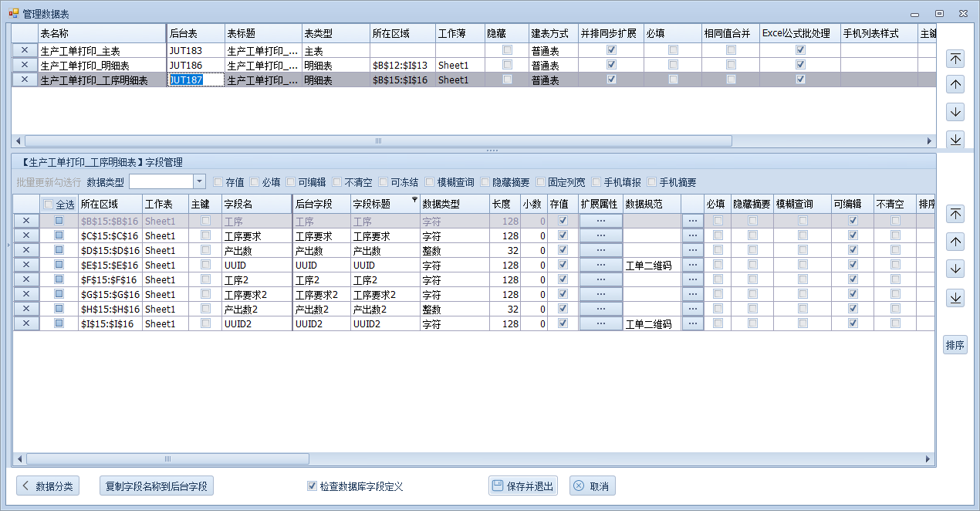Click the 排序 sort button
Viewport: 980px width, 511px height.
[955, 345]
